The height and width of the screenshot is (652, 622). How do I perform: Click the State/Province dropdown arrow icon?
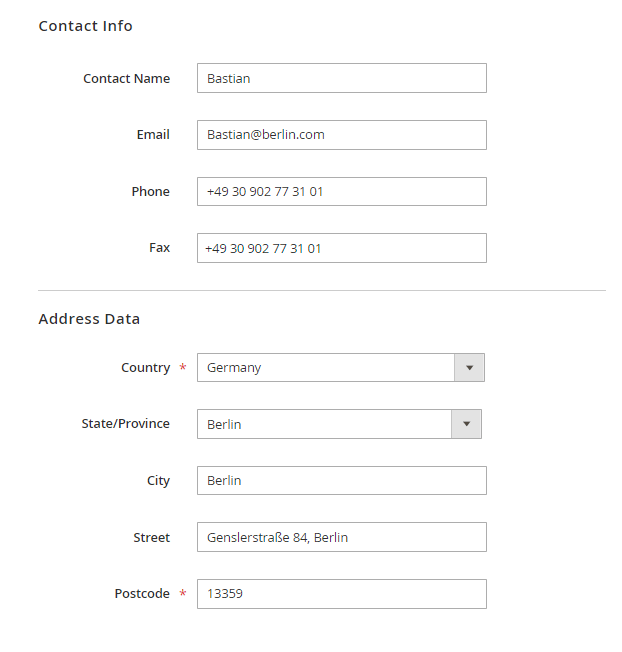tap(466, 424)
